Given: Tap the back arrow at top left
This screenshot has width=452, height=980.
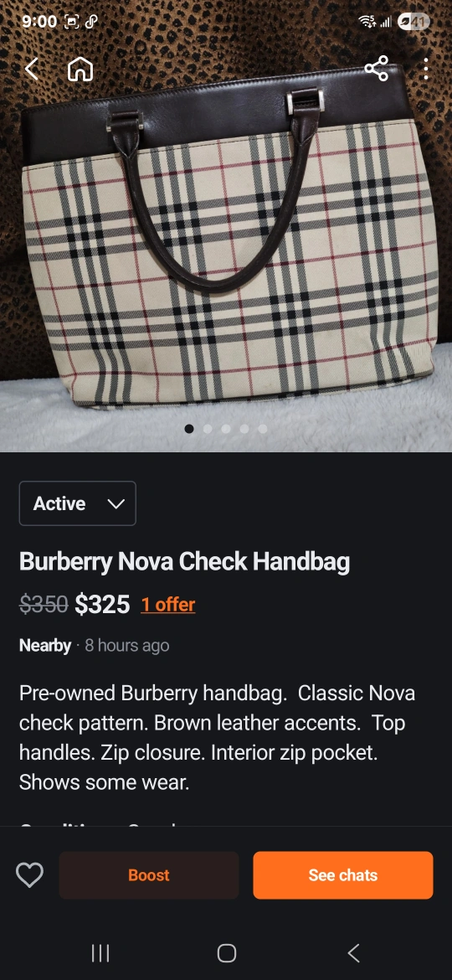Looking at the screenshot, I should click(31, 69).
